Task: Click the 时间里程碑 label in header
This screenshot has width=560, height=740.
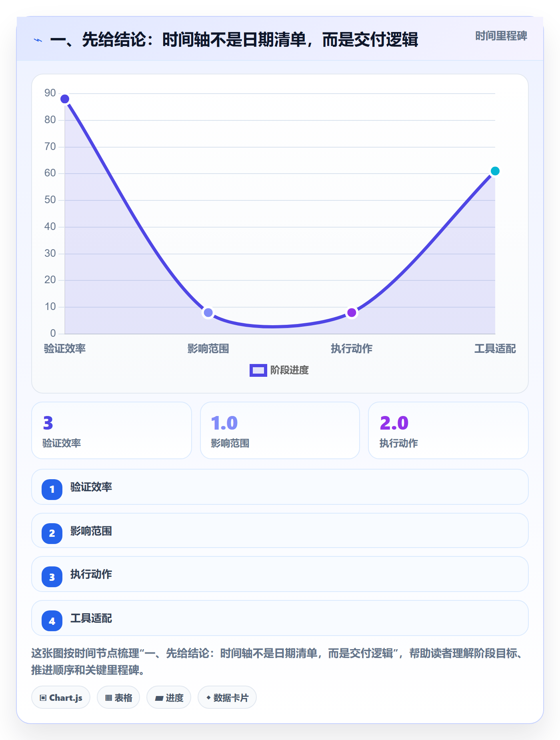Action: [501, 36]
